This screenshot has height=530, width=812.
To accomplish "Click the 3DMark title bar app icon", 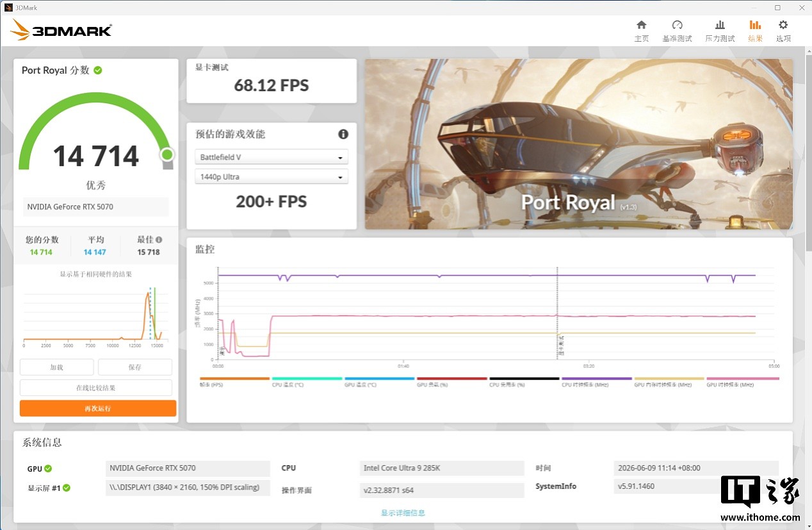I will (8, 8).
